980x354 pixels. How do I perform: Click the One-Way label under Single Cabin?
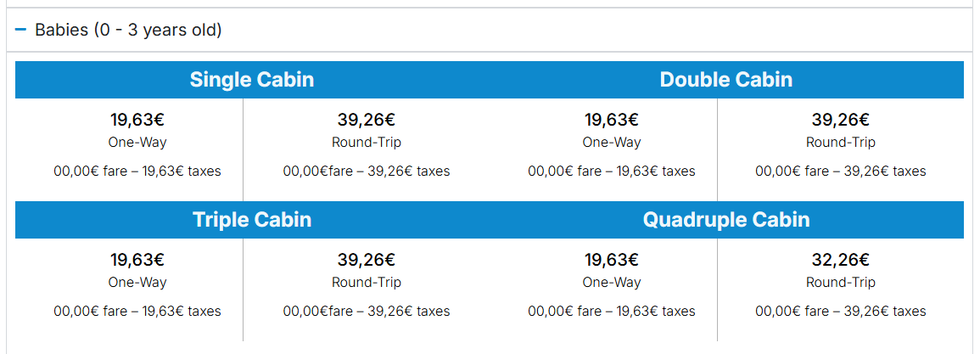137,143
